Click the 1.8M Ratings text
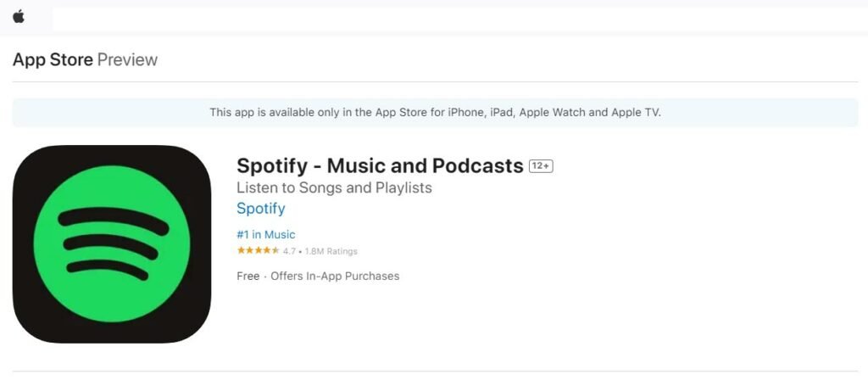The image size is (868, 380). [x=331, y=251]
